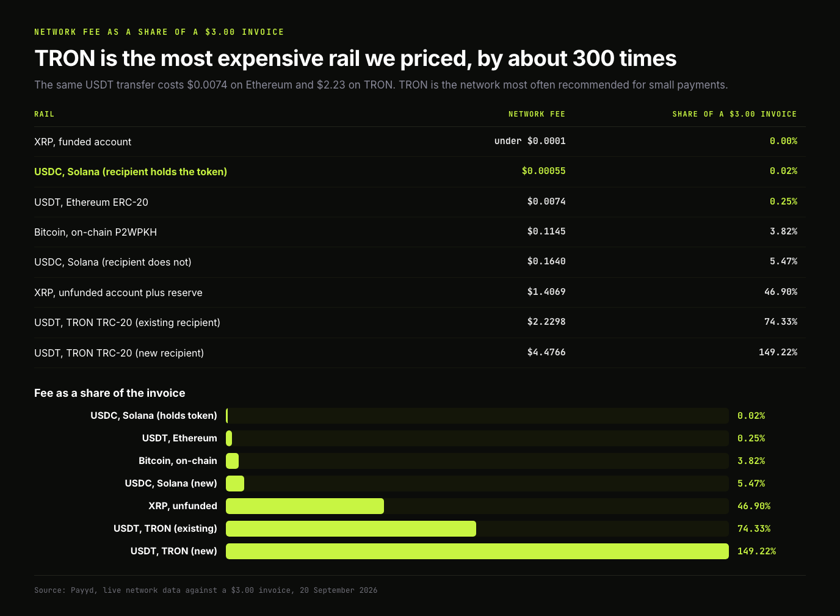The height and width of the screenshot is (616, 840).
Task: Select the USDT, Ethereum ERC-20 row
Action: click(x=420, y=202)
